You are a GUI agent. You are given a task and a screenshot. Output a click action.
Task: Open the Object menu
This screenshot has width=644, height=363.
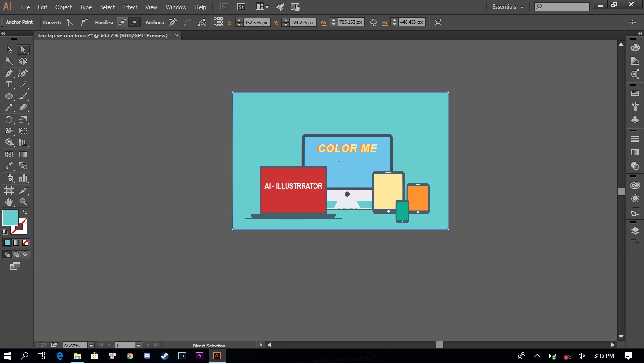click(63, 7)
